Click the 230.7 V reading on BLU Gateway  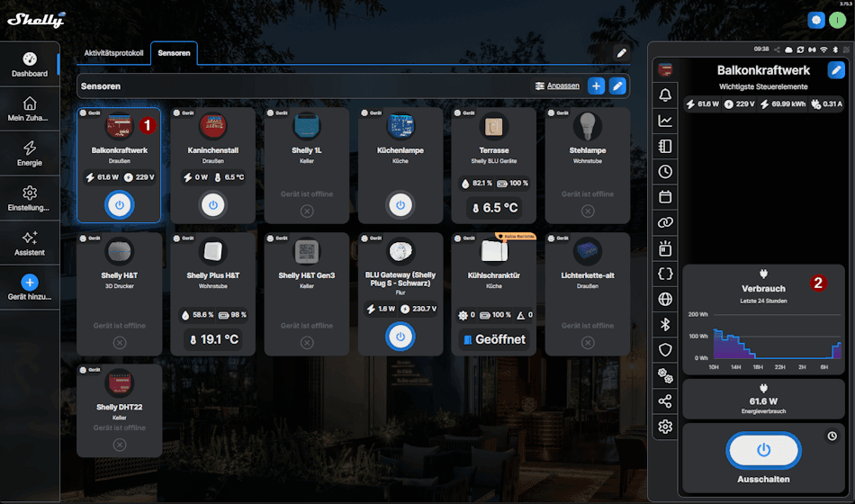pos(418,309)
